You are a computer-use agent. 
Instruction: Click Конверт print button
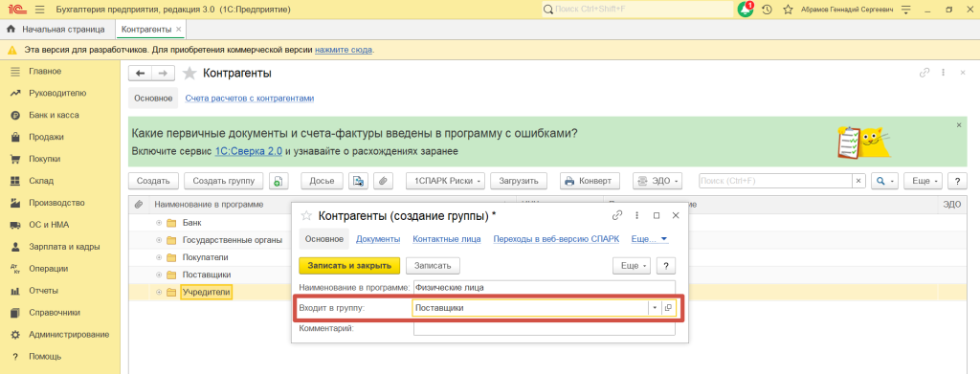click(x=590, y=181)
